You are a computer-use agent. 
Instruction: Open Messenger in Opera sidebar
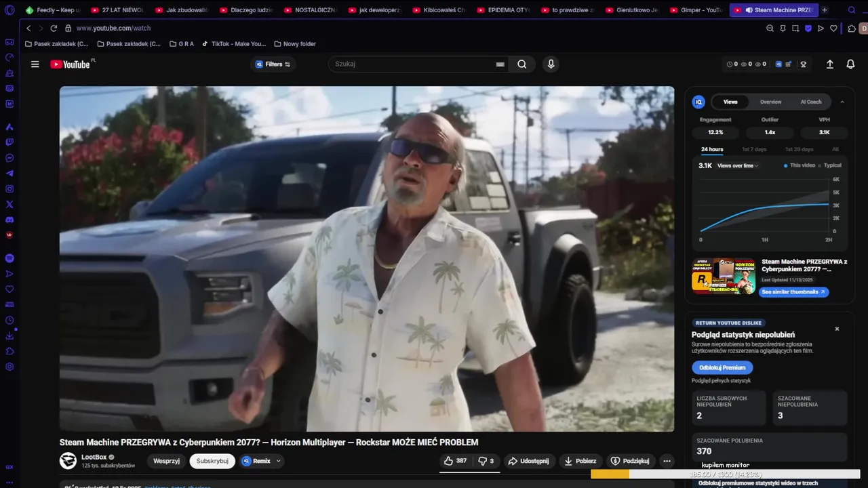(9, 158)
